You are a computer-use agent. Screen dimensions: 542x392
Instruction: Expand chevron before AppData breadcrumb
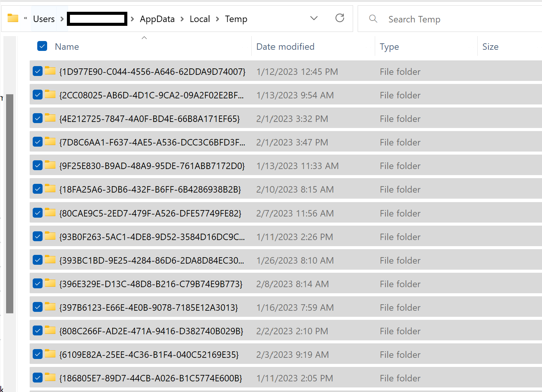coord(132,19)
